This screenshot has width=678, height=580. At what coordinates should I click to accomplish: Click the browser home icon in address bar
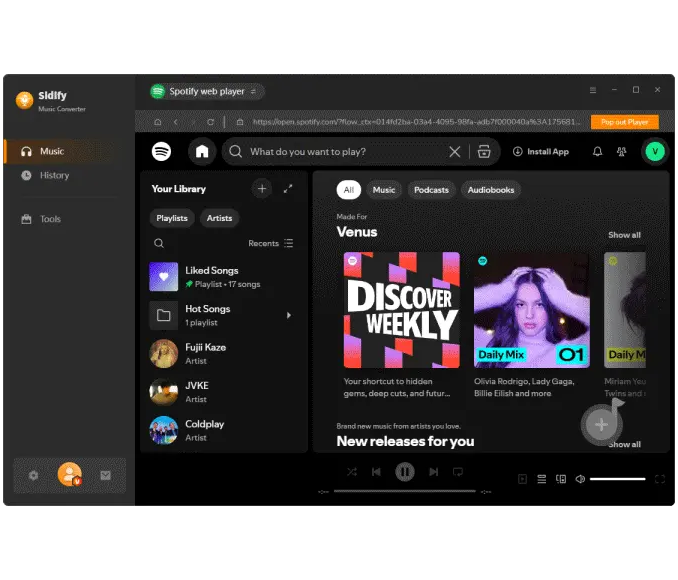point(158,122)
